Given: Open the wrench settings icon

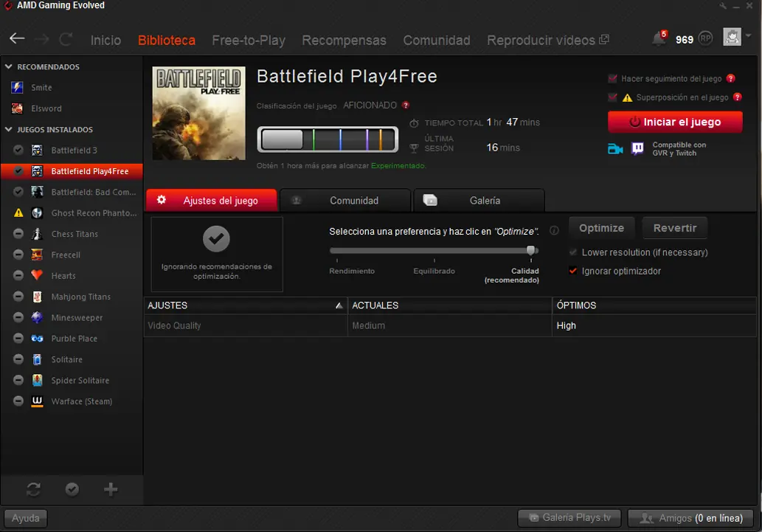Looking at the screenshot, I should (723, 6).
